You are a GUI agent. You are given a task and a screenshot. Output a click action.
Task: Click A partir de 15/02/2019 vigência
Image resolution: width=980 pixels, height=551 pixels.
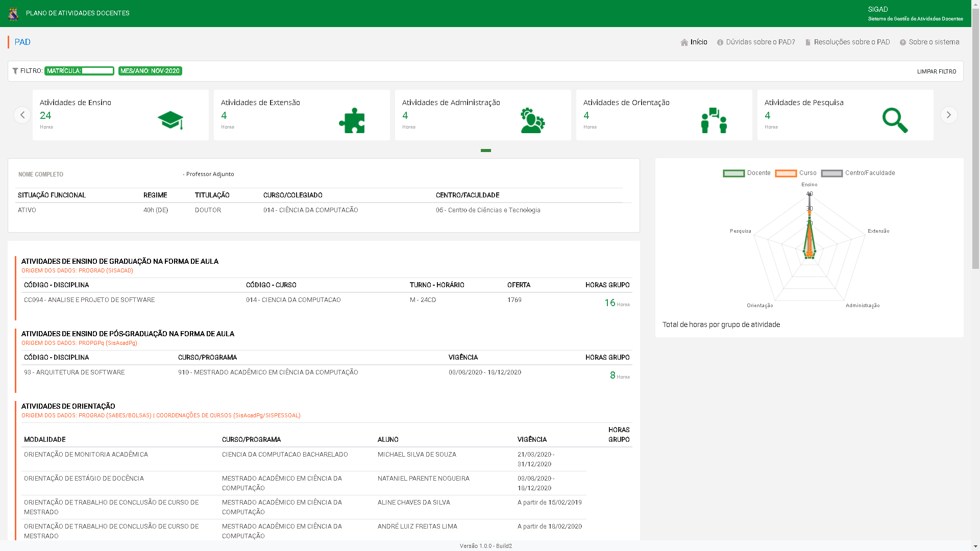(550, 503)
